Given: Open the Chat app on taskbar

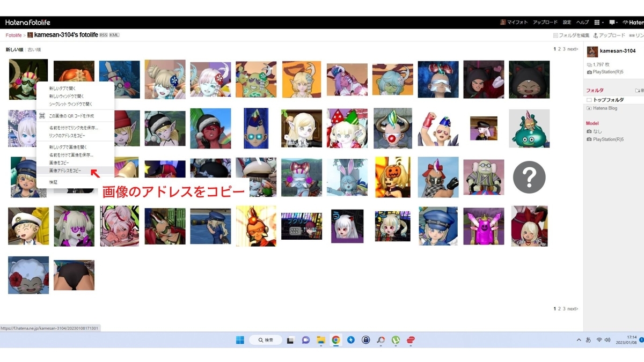Looking at the screenshot, I should 305,340.
